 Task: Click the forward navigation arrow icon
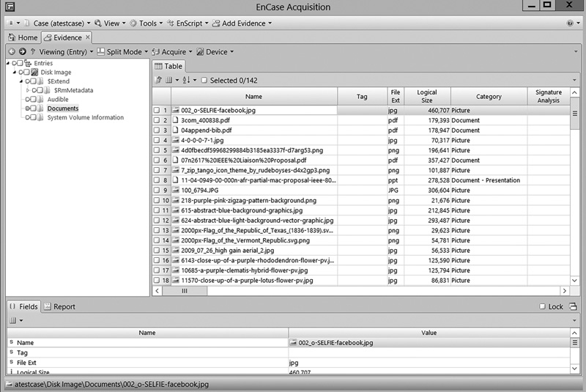click(x=22, y=52)
